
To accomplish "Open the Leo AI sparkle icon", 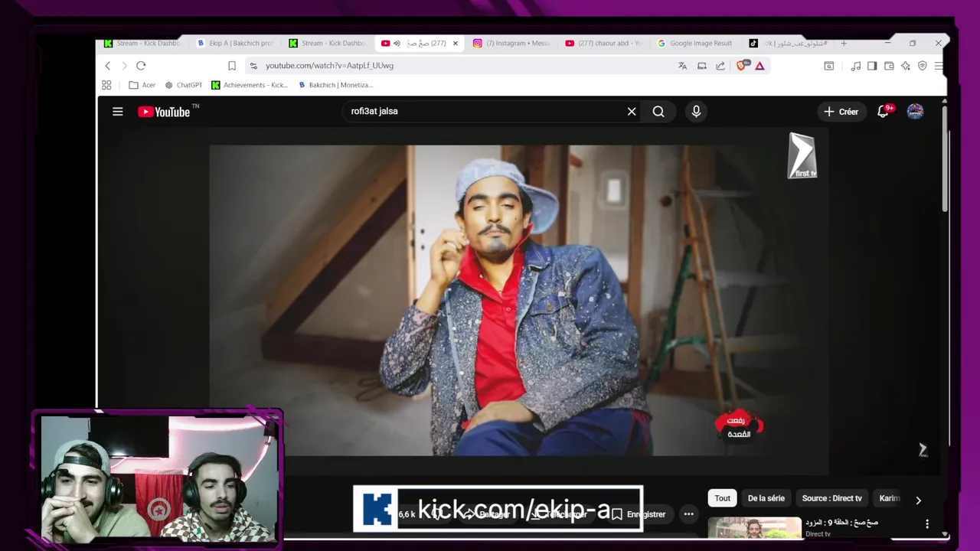I will 906,66.
